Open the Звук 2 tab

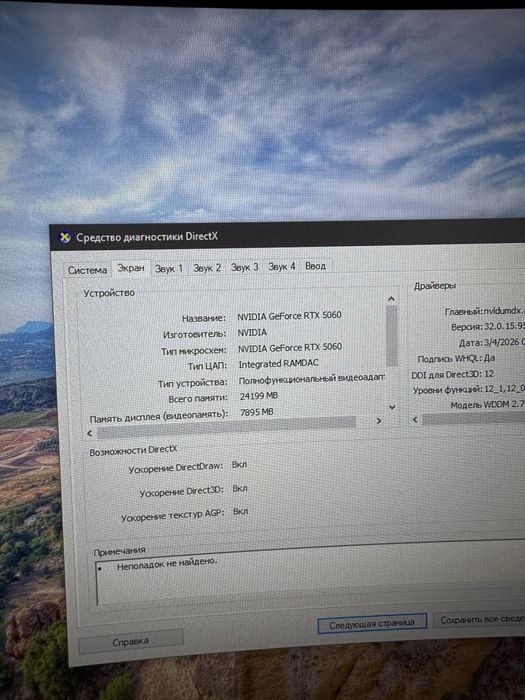(x=207, y=268)
